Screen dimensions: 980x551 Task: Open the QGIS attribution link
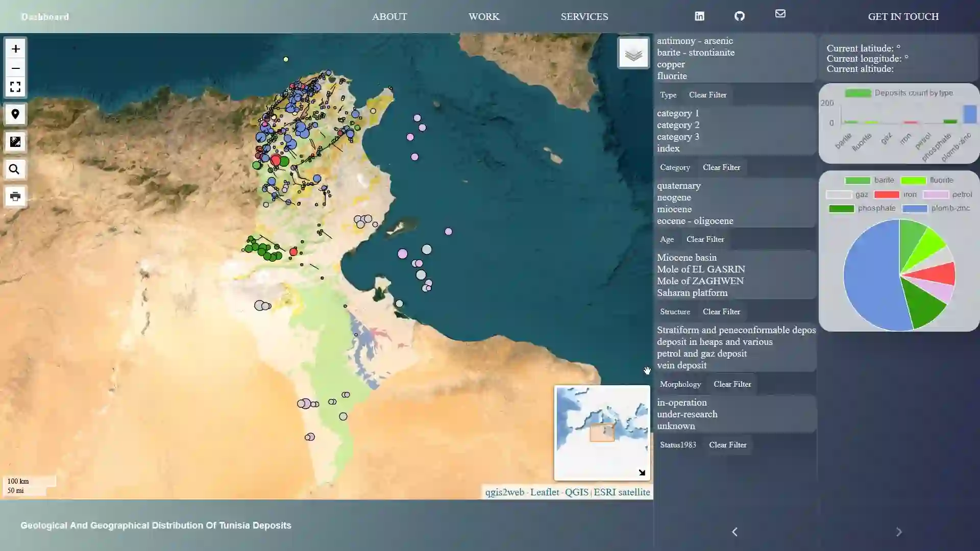point(577,492)
